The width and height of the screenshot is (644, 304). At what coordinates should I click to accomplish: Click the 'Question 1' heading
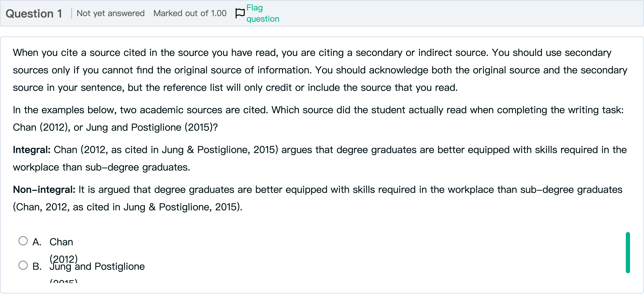pos(34,13)
